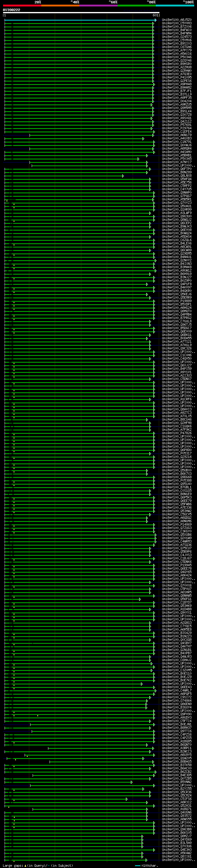Viewport: 197px width, 868px height.
Task: Select the UniRef100_B7FJF1 label
Action: (x=177, y=91)
